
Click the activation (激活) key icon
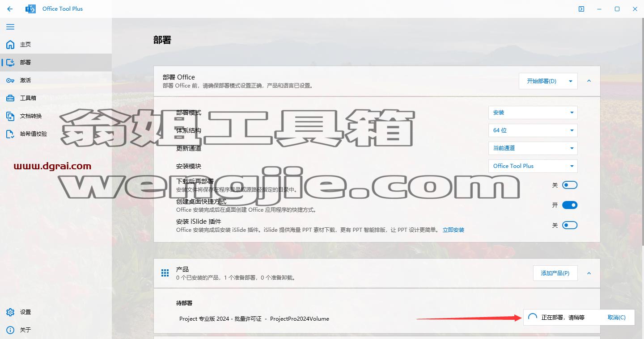10,80
